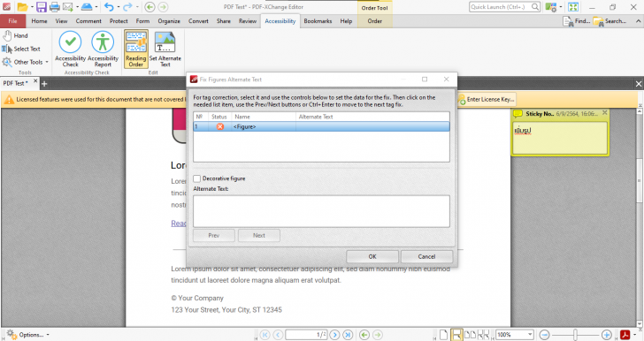Adjust the zoom slider handle
Viewport: 644px width, 341px height.
575,335
